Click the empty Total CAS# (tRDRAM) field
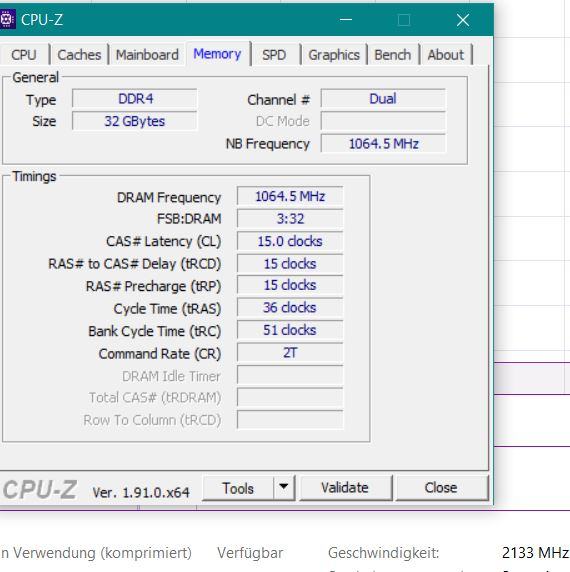The height and width of the screenshot is (572, 570). (x=290, y=397)
